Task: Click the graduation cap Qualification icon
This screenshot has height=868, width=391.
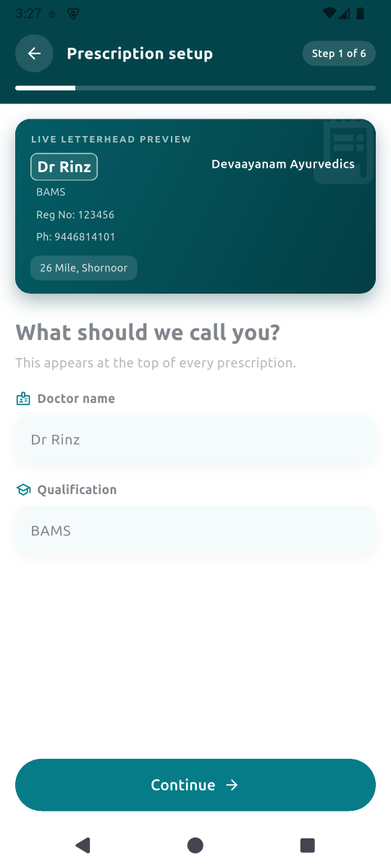Action: [23, 490]
